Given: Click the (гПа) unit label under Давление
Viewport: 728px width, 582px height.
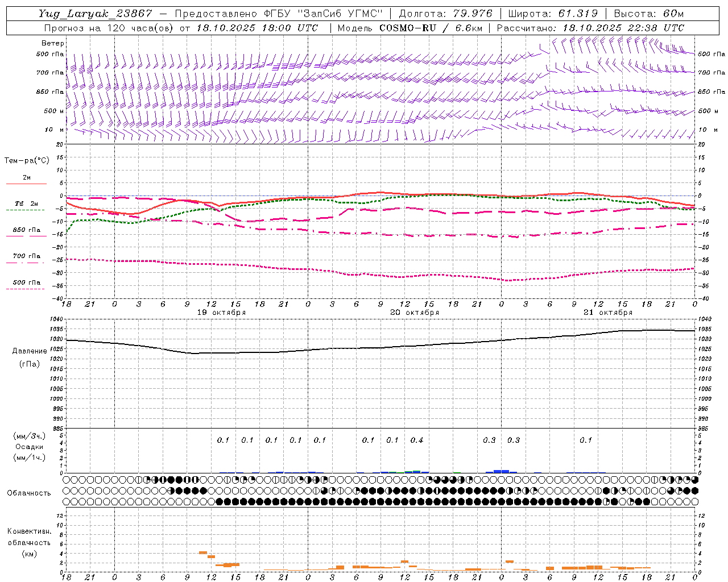Looking at the screenshot, I should [30, 364].
